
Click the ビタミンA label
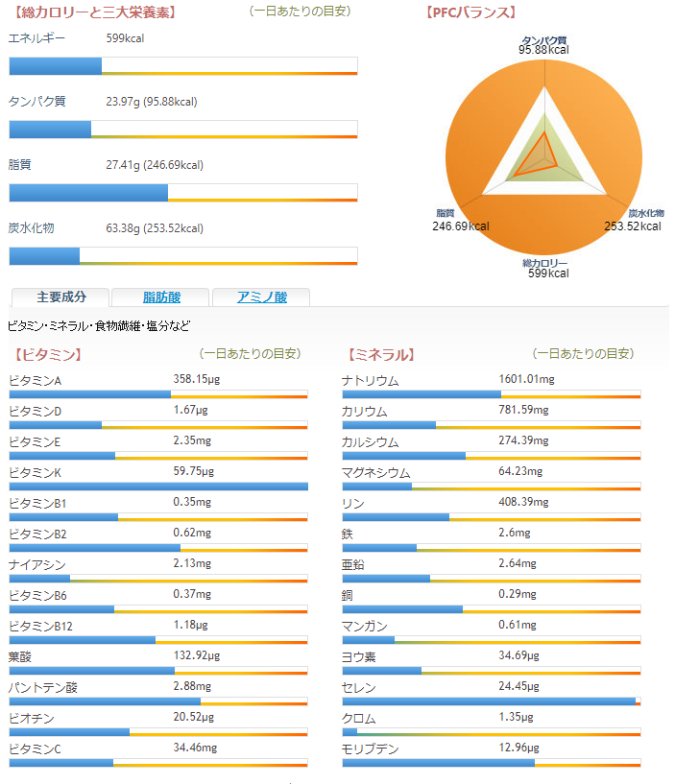coord(36,381)
